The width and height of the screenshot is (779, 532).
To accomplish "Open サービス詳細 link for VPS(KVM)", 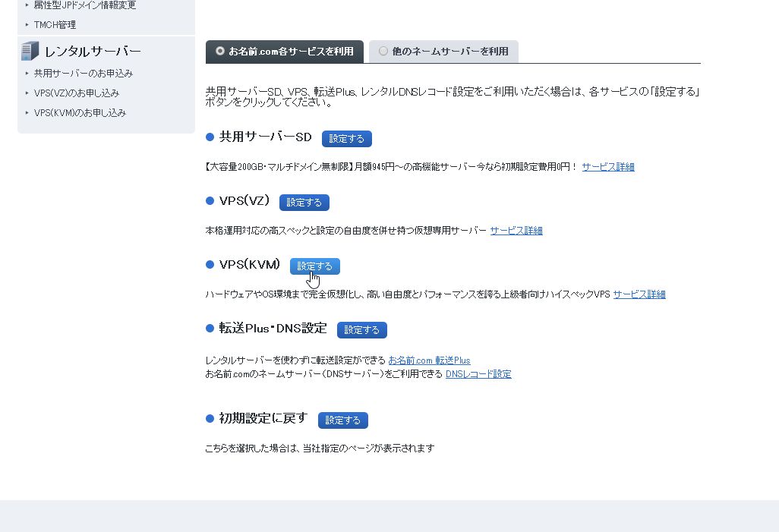I will tap(639, 294).
